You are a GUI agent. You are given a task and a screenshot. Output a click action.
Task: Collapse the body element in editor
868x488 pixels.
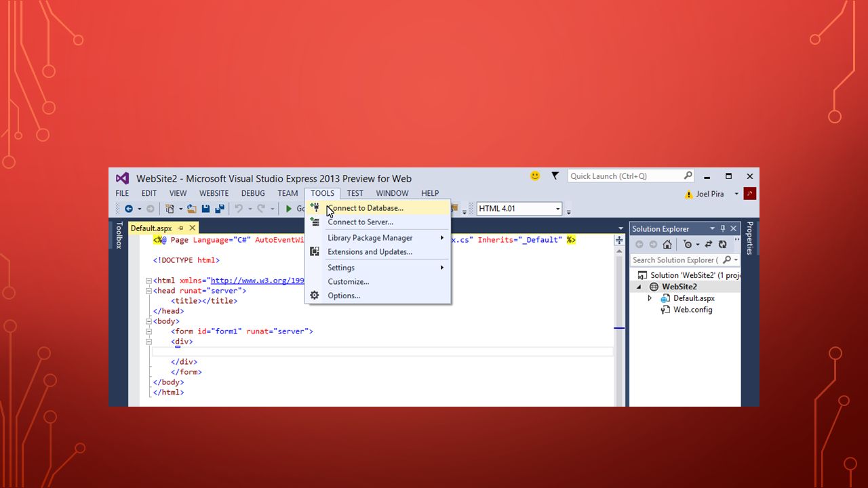(149, 321)
